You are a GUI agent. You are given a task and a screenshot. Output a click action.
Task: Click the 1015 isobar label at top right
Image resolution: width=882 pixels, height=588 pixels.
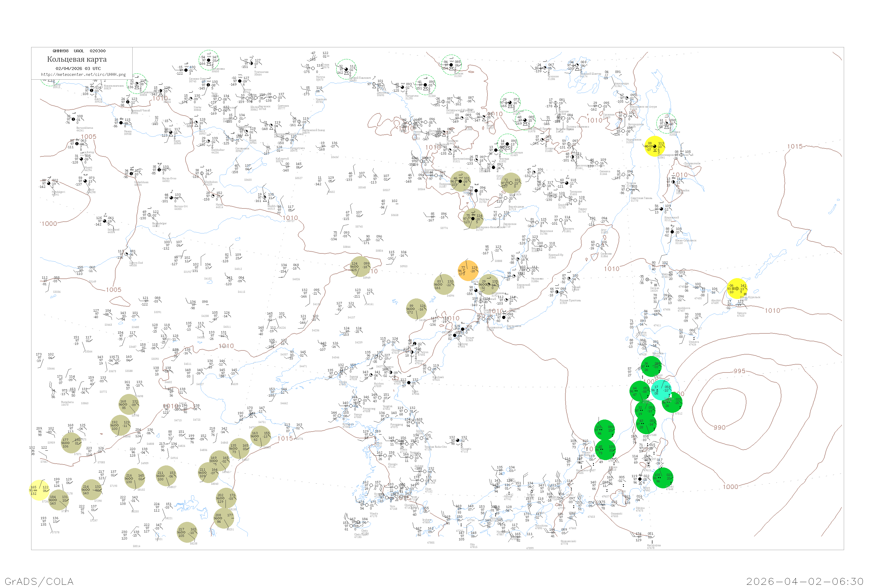(795, 147)
